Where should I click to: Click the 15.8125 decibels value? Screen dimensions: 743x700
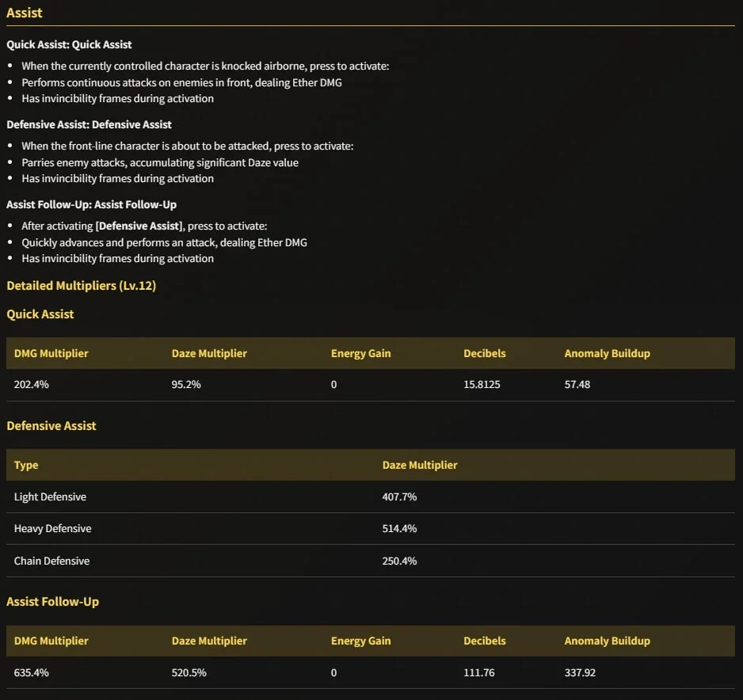[482, 385]
